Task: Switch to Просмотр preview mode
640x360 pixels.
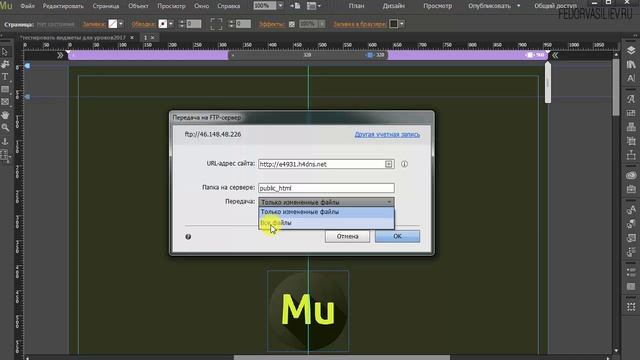Action: click(x=438, y=6)
